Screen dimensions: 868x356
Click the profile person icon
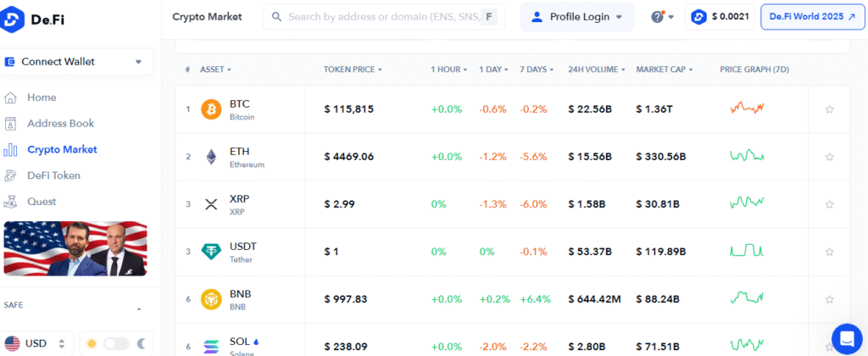(x=537, y=17)
